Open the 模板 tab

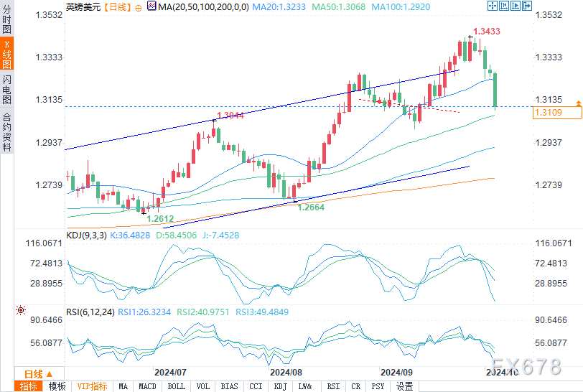[57, 386]
